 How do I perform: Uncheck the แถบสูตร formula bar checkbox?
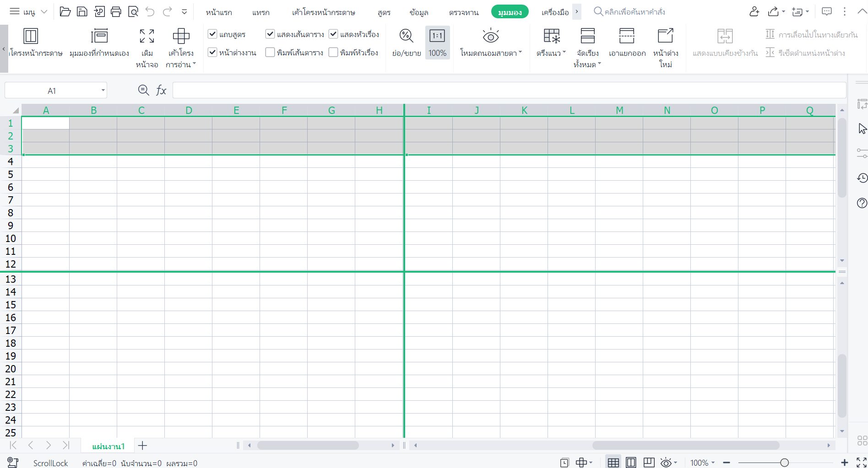(x=212, y=34)
